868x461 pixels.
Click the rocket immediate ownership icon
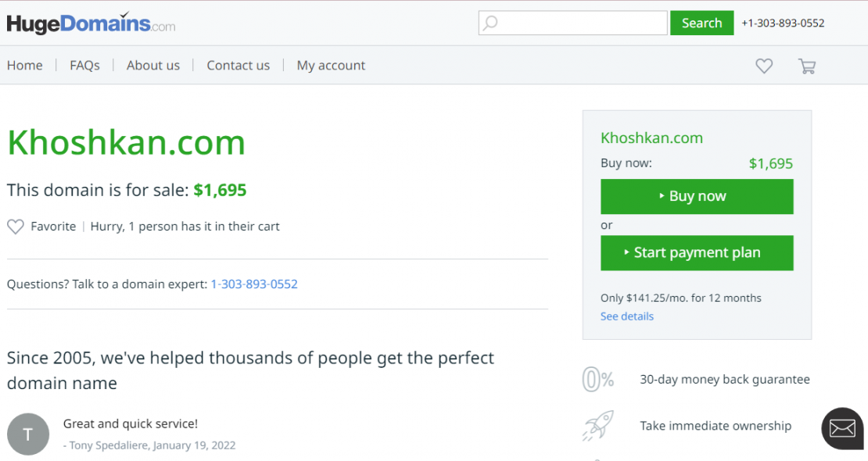598,426
